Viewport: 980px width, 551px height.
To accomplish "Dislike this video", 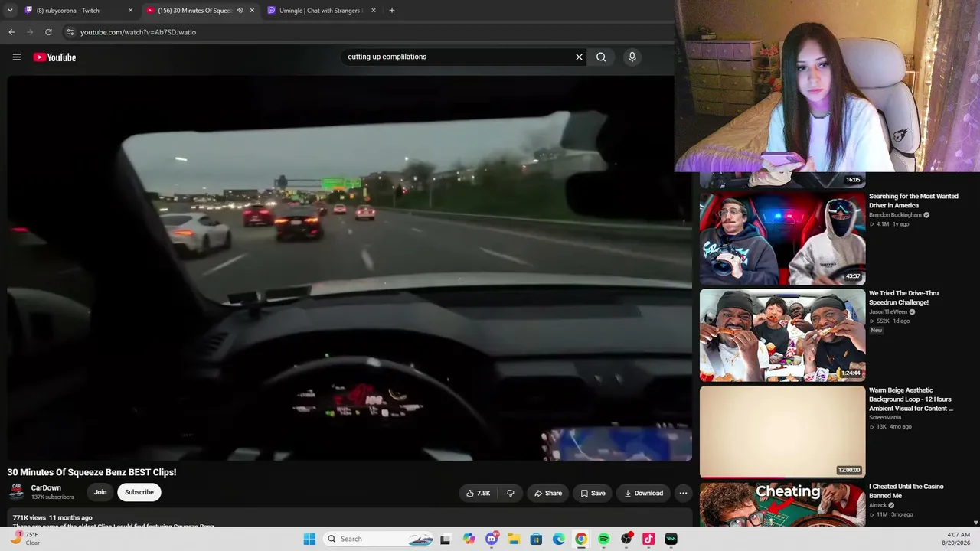I will coord(511,493).
